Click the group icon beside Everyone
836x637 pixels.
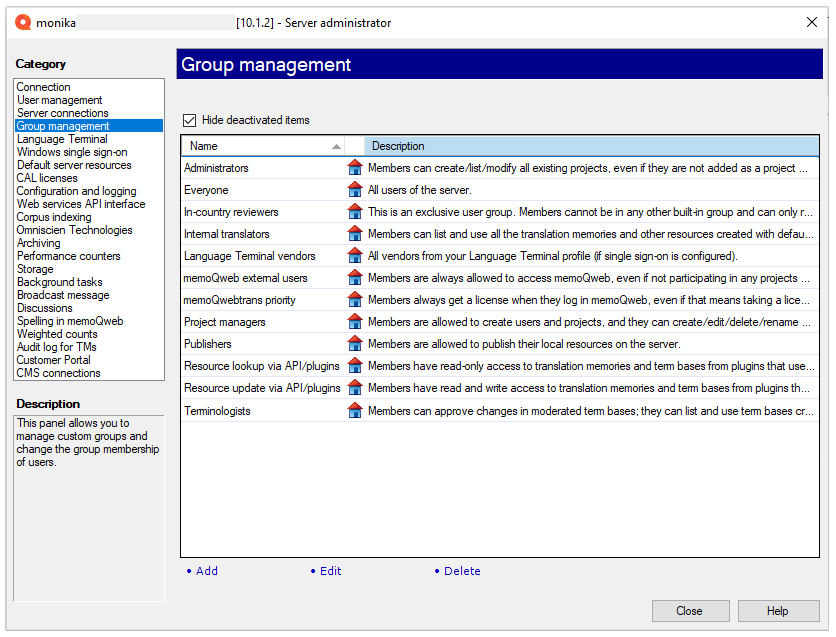355,189
